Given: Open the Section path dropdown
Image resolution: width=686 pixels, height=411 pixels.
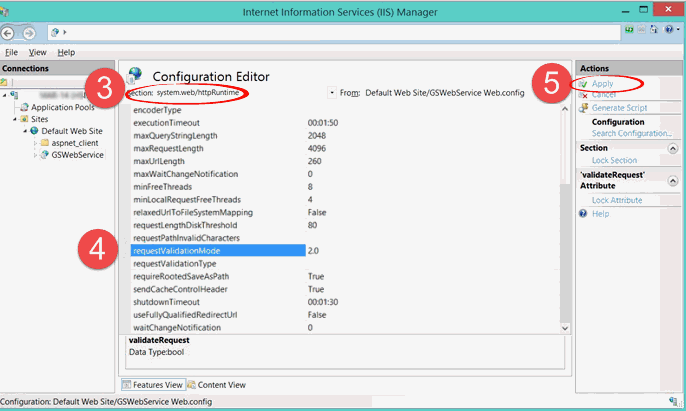Looking at the screenshot, I should [x=331, y=93].
